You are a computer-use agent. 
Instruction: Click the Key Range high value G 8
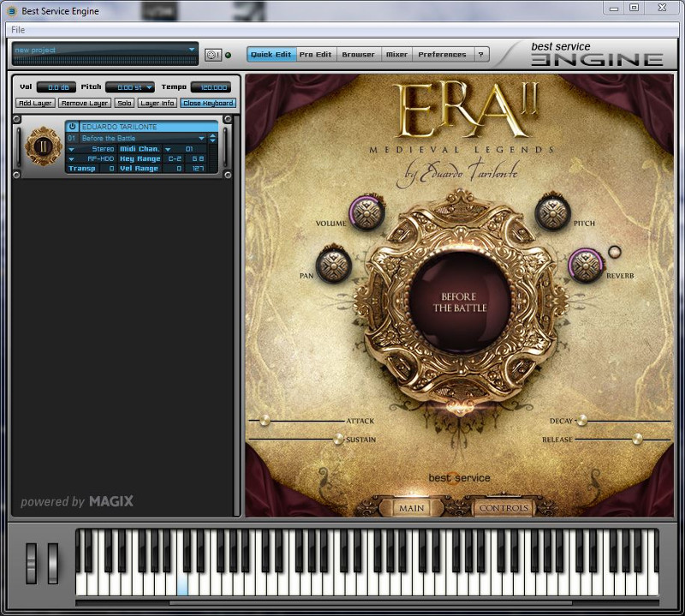coord(198,158)
